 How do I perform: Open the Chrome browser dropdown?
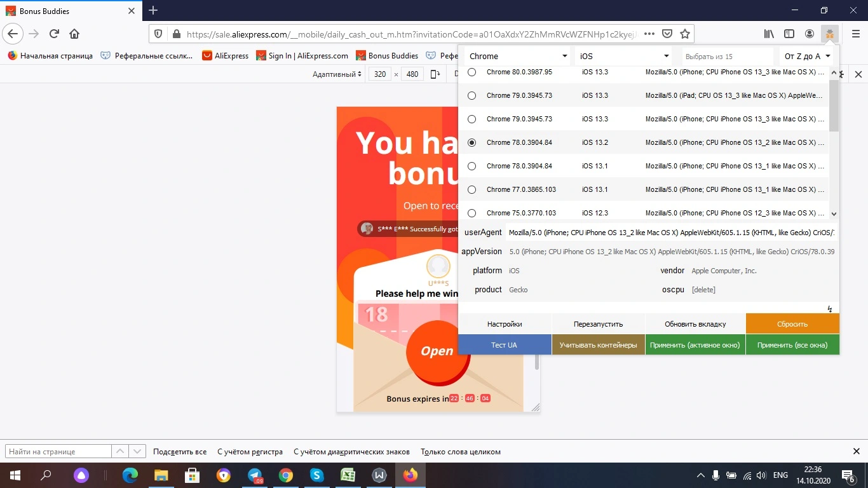518,57
